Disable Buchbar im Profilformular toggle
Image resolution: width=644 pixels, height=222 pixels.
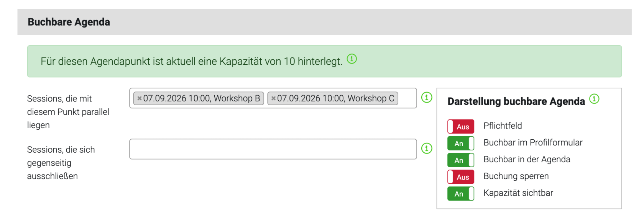click(461, 143)
